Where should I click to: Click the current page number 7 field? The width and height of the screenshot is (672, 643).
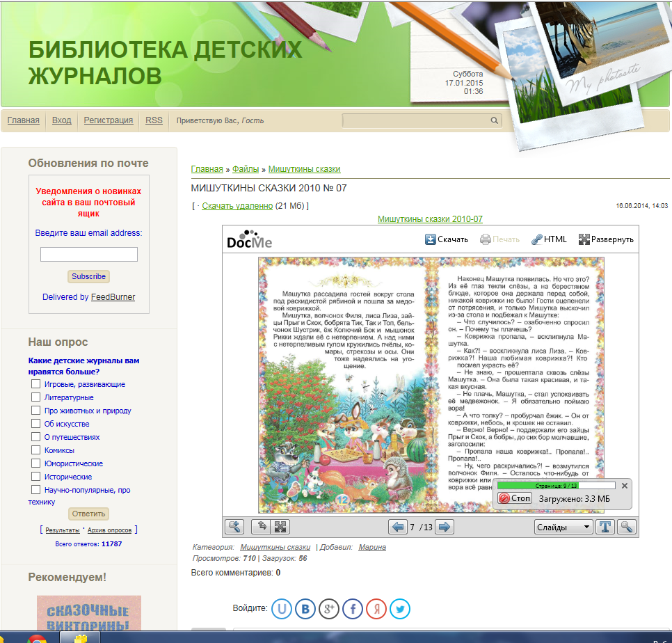pyautogui.click(x=413, y=527)
